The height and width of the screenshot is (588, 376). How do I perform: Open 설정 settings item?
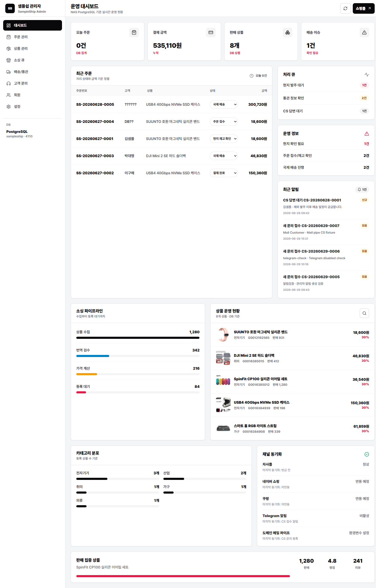pyautogui.click(x=32, y=107)
